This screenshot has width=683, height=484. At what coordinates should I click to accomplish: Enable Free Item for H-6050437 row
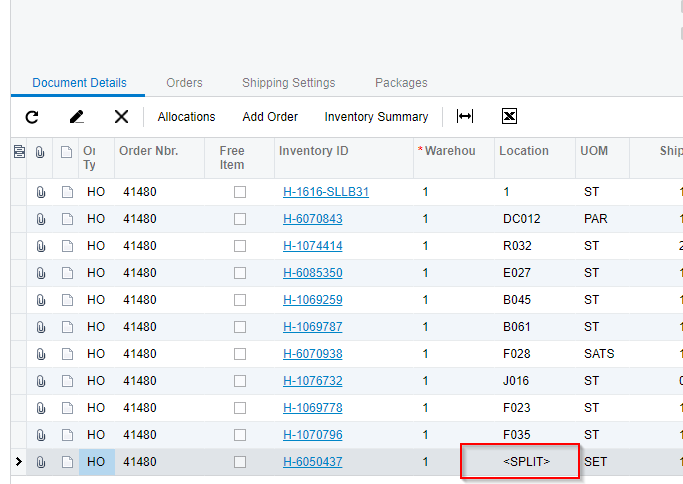click(x=240, y=462)
